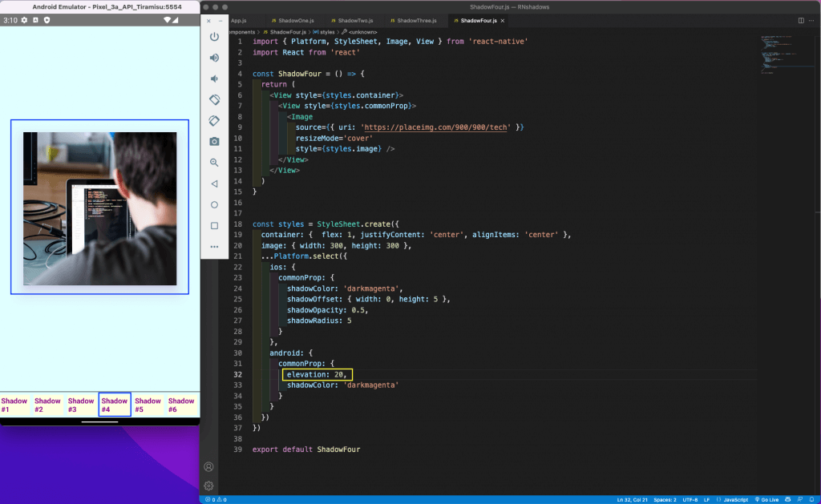Image resolution: width=821 pixels, height=504 pixels.
Task: Open emulator extended controls three-dots icon
Action: (x=214, y=247)
